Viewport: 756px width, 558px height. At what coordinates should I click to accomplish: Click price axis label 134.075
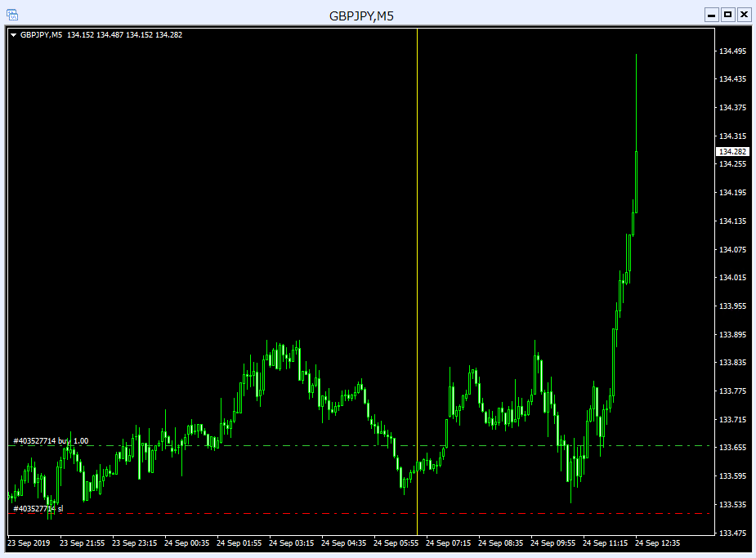[x=732, y=250]
